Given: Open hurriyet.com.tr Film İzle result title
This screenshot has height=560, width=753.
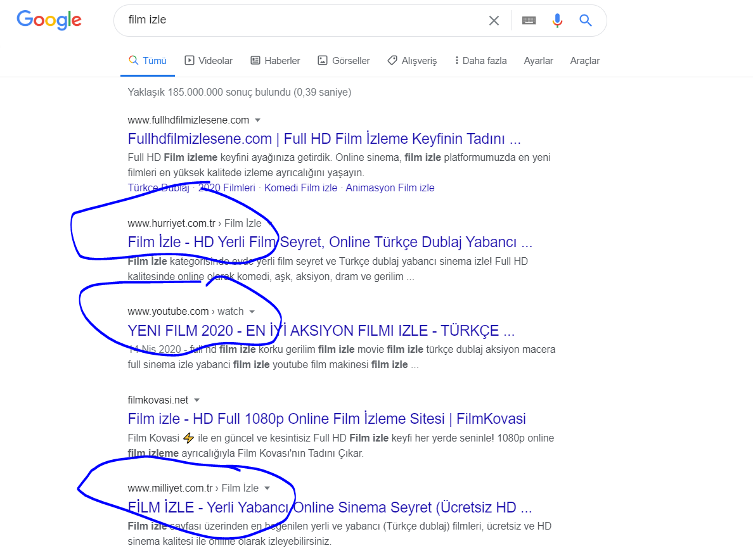Looking at the screenshot, I should 330,242.
